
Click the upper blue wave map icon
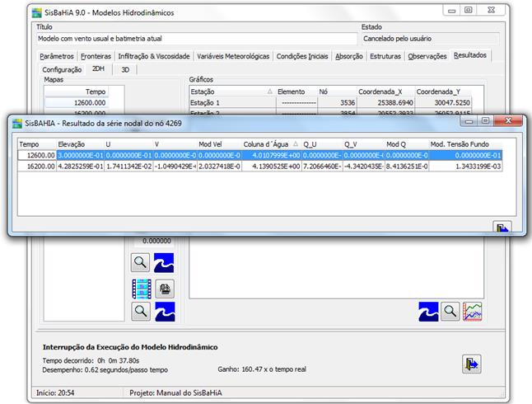click(x=164, y=263)
